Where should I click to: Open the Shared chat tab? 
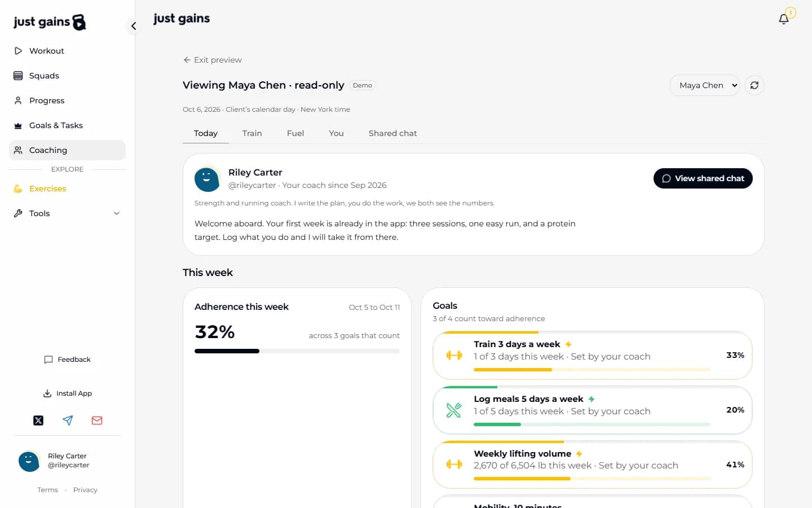pyautogui.click(x=393, y=133)
